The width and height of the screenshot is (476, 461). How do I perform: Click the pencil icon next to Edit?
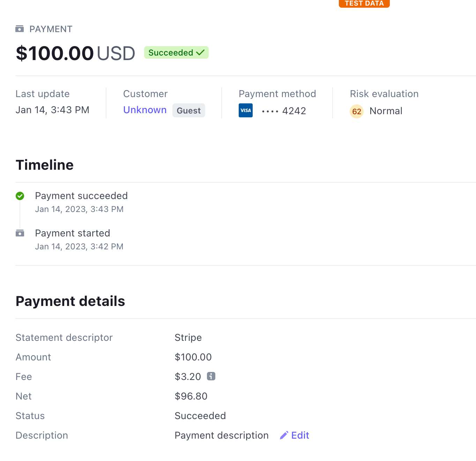coord(284,435)
